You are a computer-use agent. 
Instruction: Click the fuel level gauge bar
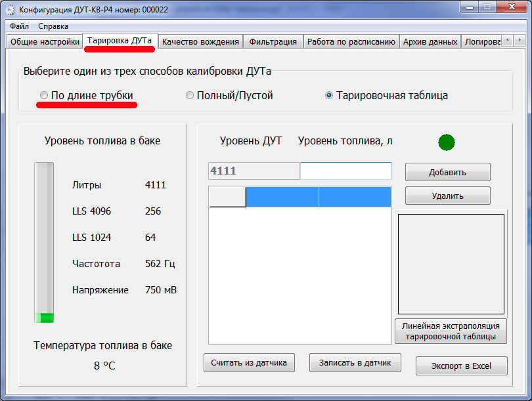pyautogui.click(x=44, y=242)
